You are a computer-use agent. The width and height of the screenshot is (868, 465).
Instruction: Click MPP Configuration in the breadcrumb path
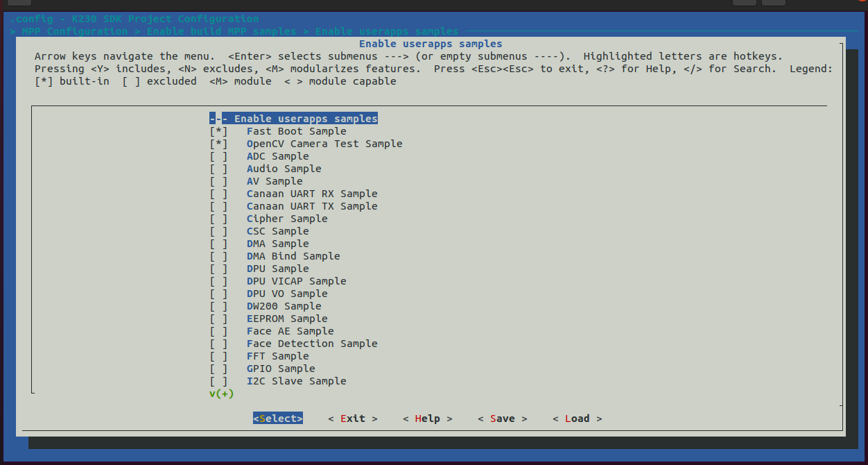pyautogui.click(x=74, y=31)
